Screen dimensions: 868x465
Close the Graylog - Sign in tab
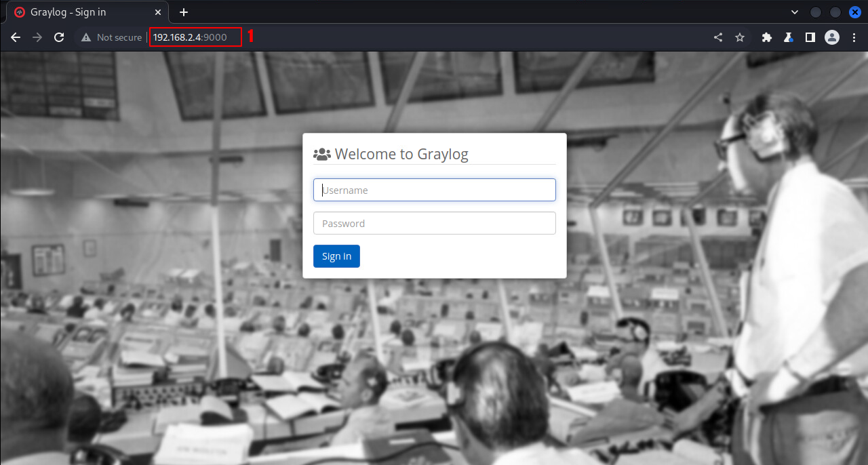159,12
